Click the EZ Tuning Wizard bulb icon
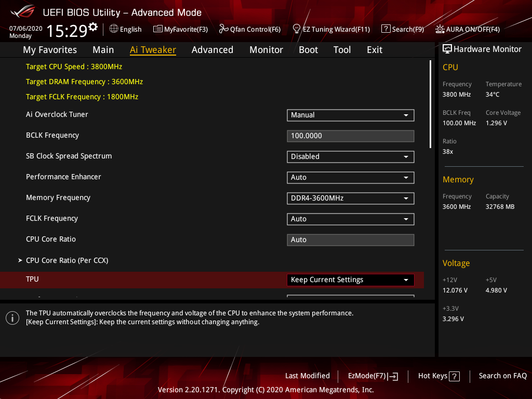The width and height of the screenshot is (532, 399). [297, 29]
